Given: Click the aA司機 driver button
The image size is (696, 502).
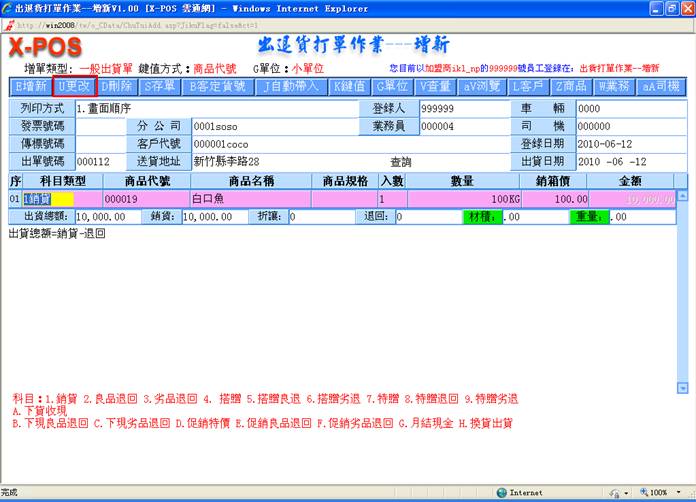Looking at the screenshot, I should [661, 86].
